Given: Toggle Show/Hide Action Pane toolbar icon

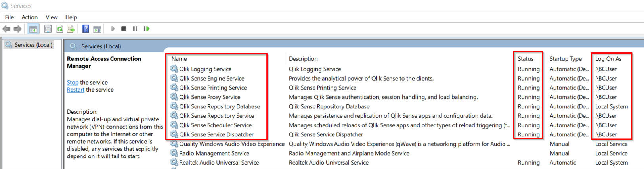Looking at the screenshot, I should click(x=97, y=29).
